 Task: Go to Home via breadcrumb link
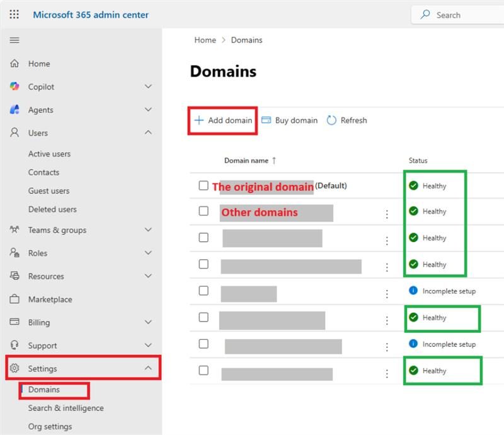[x=205, y=40]
